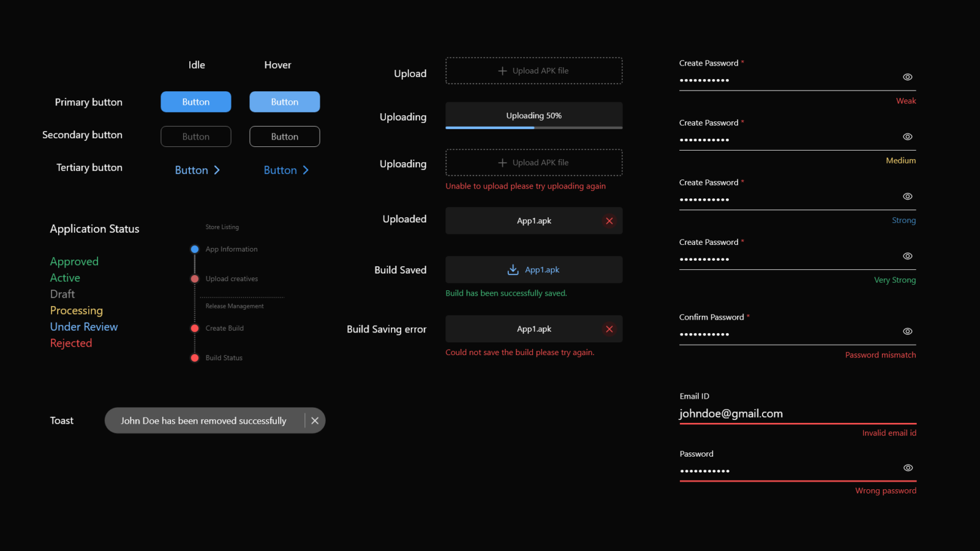Show password for the Strong password field
Image resolution: width=980 pixels, height=551 pixels.
908,197
